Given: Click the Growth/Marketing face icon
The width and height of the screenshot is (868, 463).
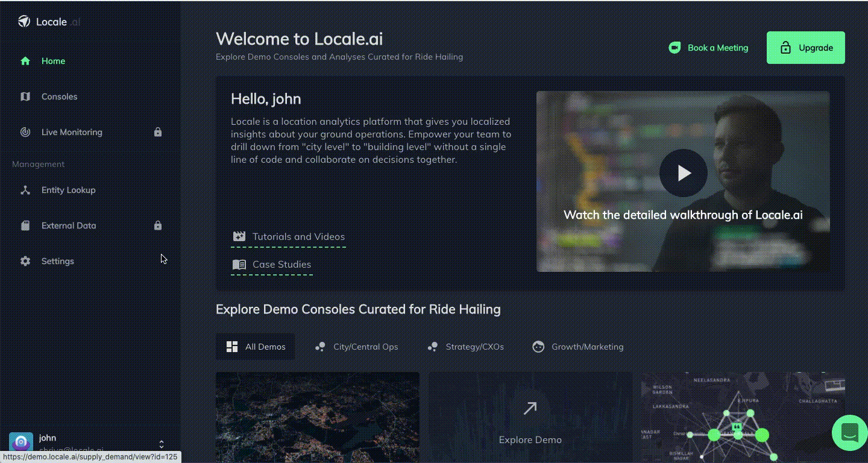Looking at the screenshot, I should tap(538, 347).
